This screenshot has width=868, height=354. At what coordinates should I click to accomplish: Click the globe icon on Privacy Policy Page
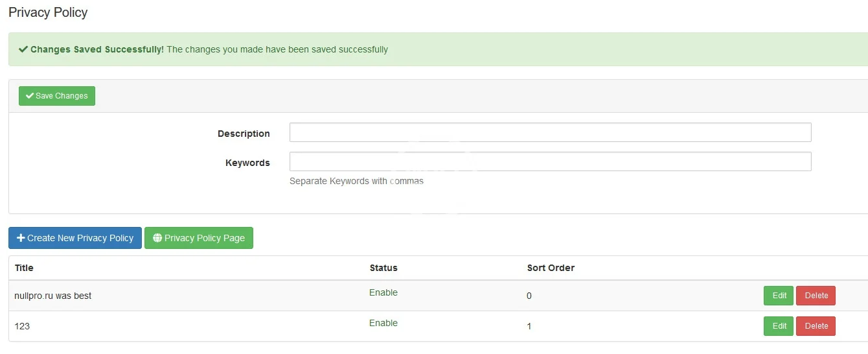[x=157, y=238]
